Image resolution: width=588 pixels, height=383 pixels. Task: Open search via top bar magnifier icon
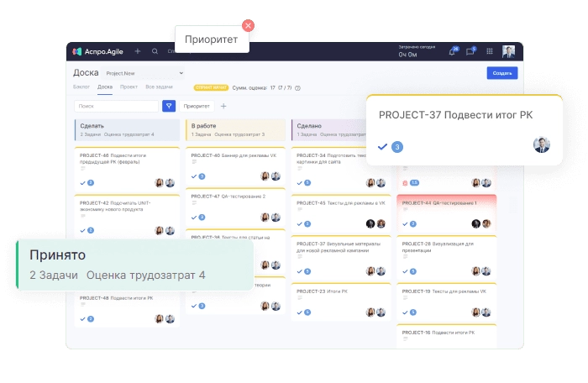pos(155,51)
